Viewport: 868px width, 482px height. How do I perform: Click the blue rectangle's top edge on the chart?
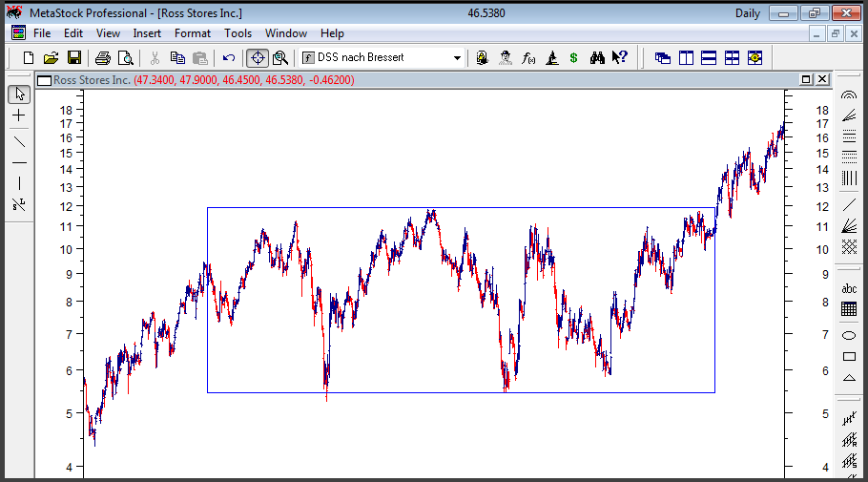coord(461,208)
